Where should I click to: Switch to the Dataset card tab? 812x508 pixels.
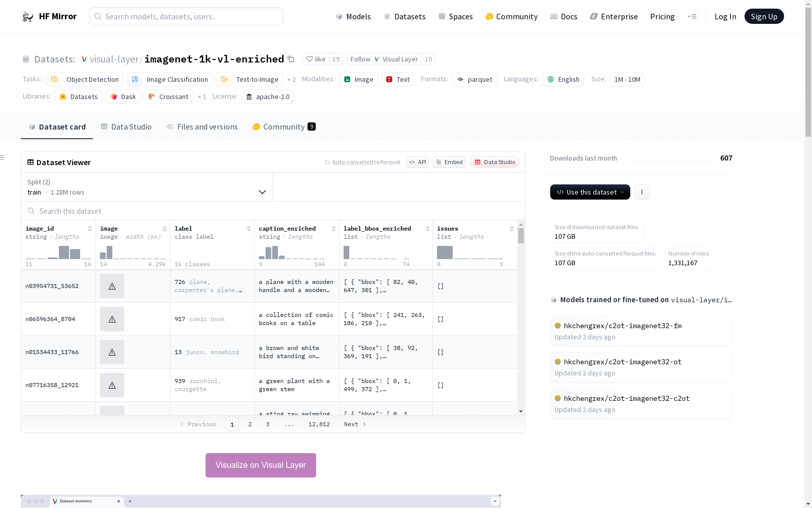pos(57,127)
